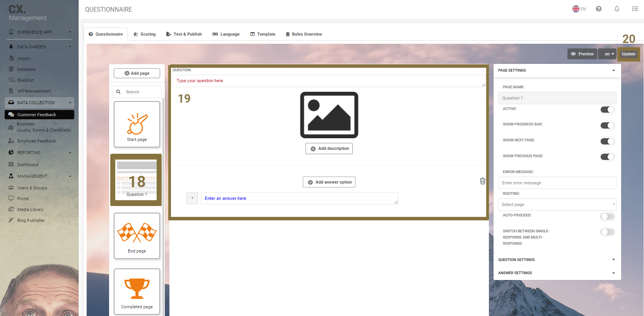Open notifications bell icon
Image resolution: width=644 pixels, height=316 pixels.
[x=617, y=9]
